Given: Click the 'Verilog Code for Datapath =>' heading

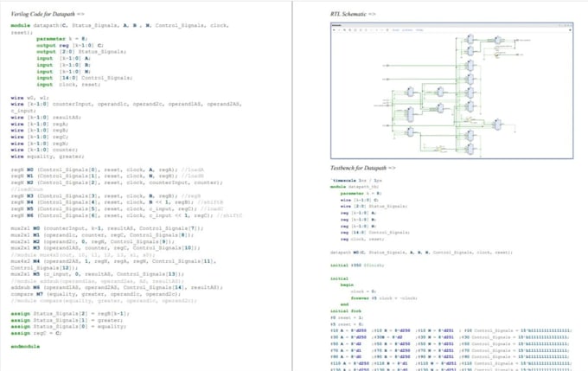Looking at the screenshot, I should (48, 14).
